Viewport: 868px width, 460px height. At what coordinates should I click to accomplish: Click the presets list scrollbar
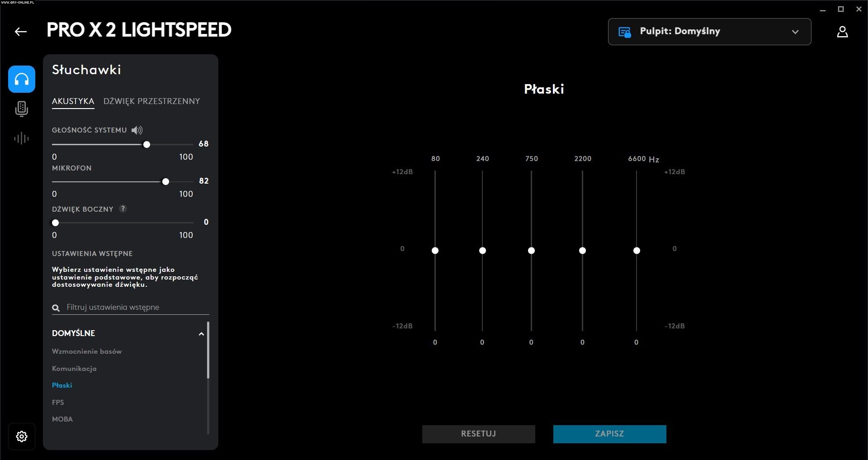coord(208,350)
